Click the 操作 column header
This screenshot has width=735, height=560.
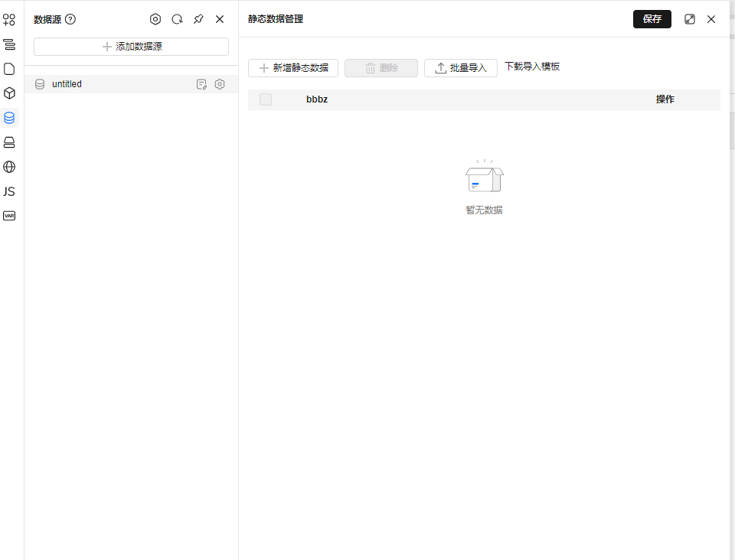665,99
